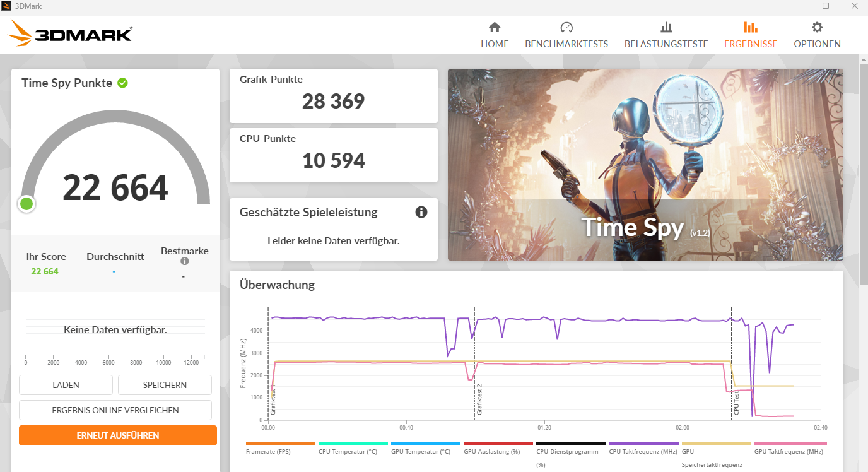The image size is (868, 472).
Task: Click the Grafik-Punkte score 28 369
Action: tap(333, 101)
